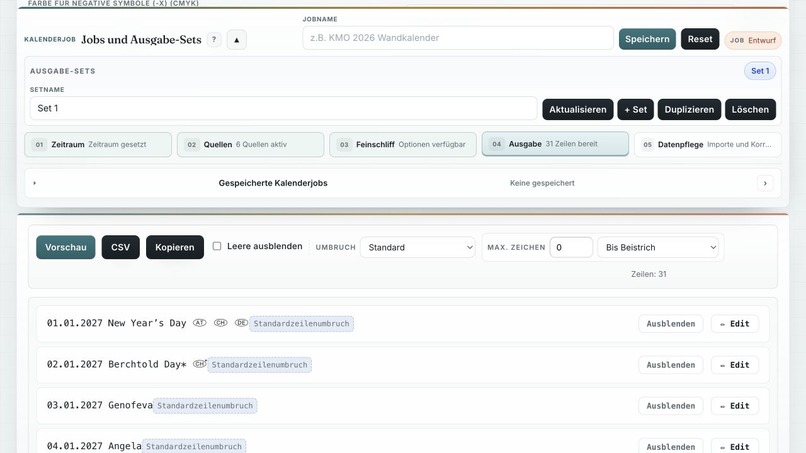Click the Zeilen: 31 counter text
This screenshot has height=453, width=806.
649,274
